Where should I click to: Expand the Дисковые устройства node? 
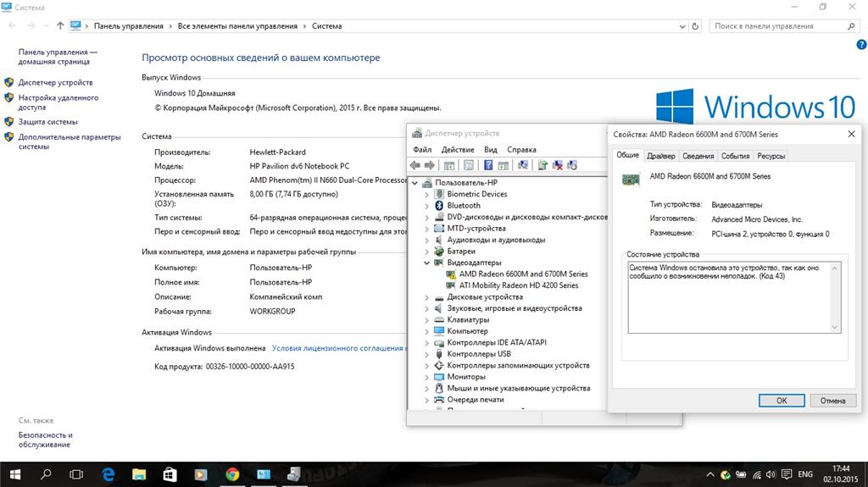(x=426, y=297)
